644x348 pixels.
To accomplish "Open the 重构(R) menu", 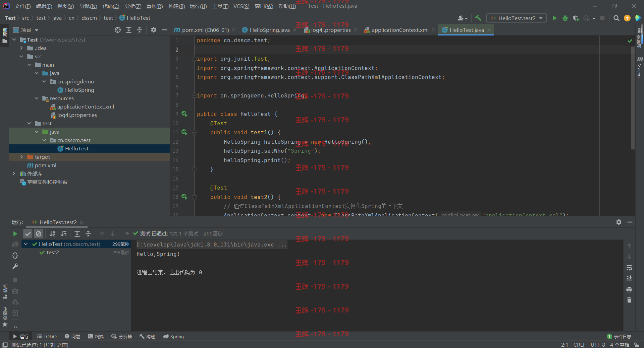I will 155,6.
